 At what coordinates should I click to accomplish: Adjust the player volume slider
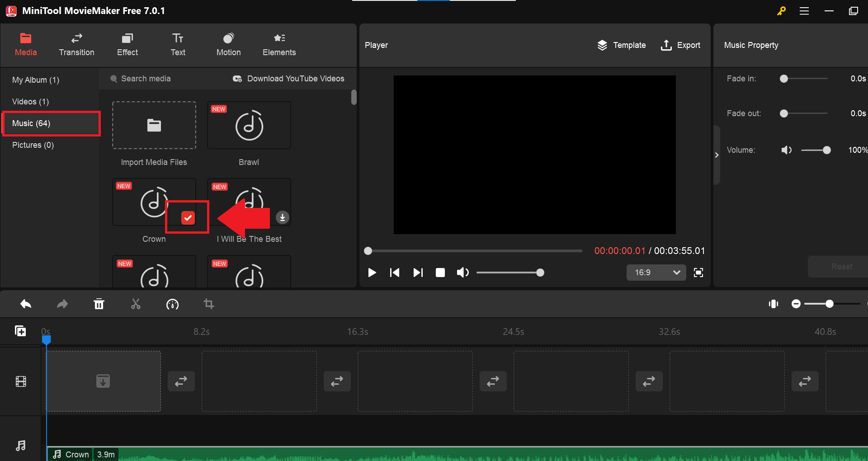click(510, 273)
